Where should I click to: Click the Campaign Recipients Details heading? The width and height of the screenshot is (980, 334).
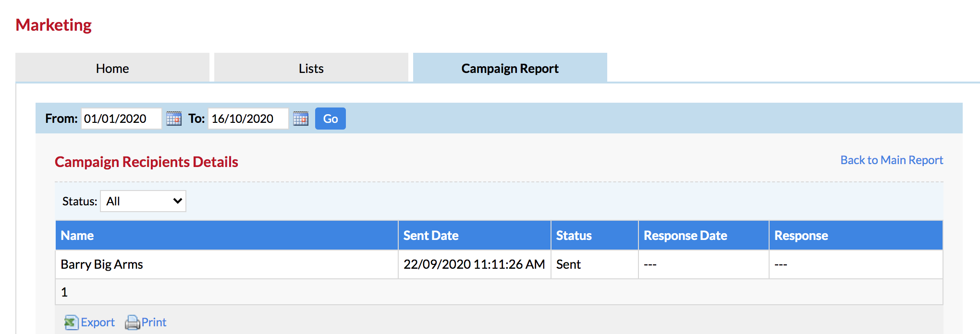tap(147, 162)
